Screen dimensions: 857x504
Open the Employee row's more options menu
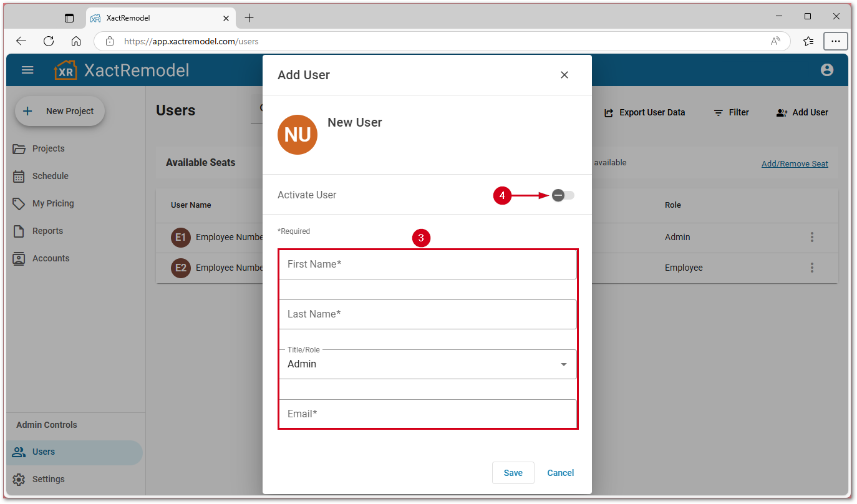[x=812, y=268]
